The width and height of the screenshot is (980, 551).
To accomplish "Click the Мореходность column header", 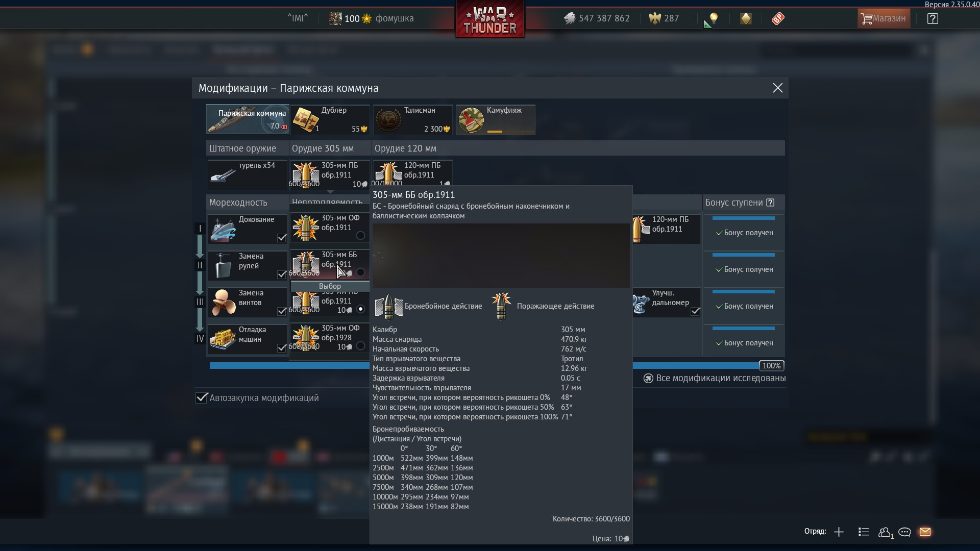I will [248, 203].
